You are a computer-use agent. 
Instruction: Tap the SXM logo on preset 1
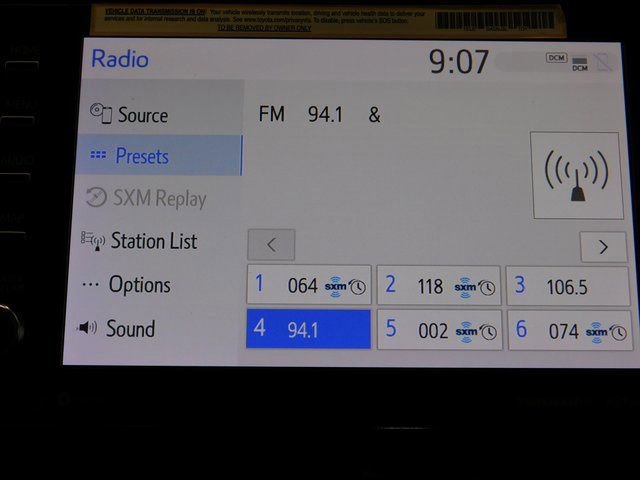[335, 287]
